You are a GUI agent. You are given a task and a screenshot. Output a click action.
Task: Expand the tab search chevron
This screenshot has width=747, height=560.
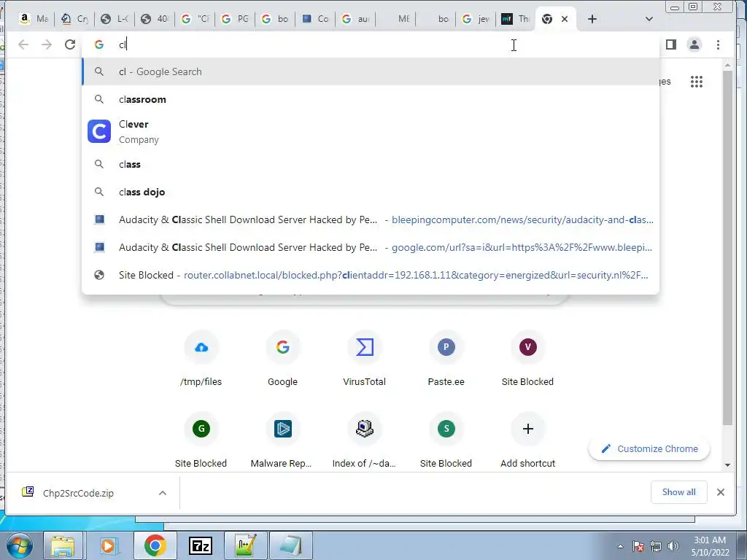tap(649, 19)
